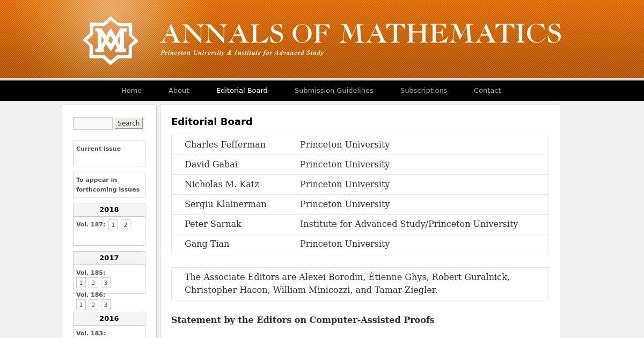Click the Annals of Mathematics star logo

pyautogui.click(x=111, y=41)
